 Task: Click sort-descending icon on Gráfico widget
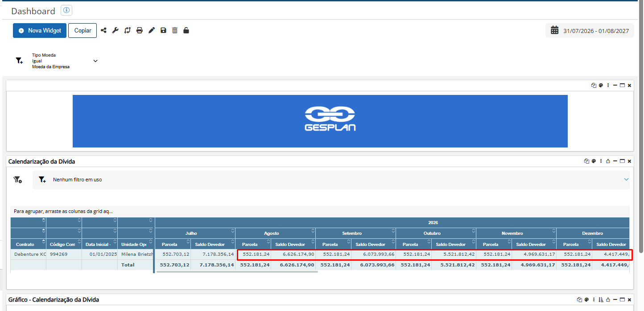(x=601, y=299)
